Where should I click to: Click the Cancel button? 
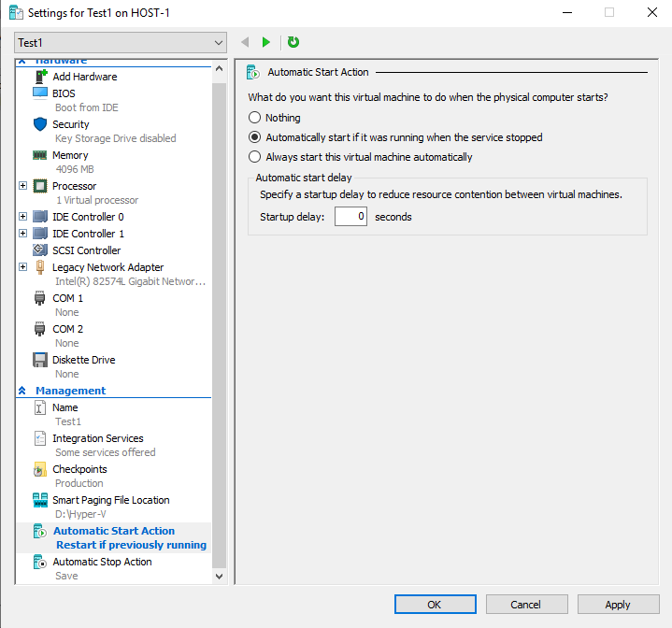(527, 604)
